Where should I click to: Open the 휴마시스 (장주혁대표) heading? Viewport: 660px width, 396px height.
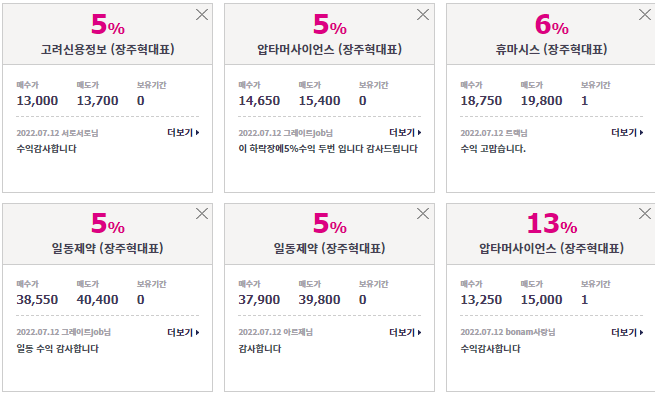551,50
